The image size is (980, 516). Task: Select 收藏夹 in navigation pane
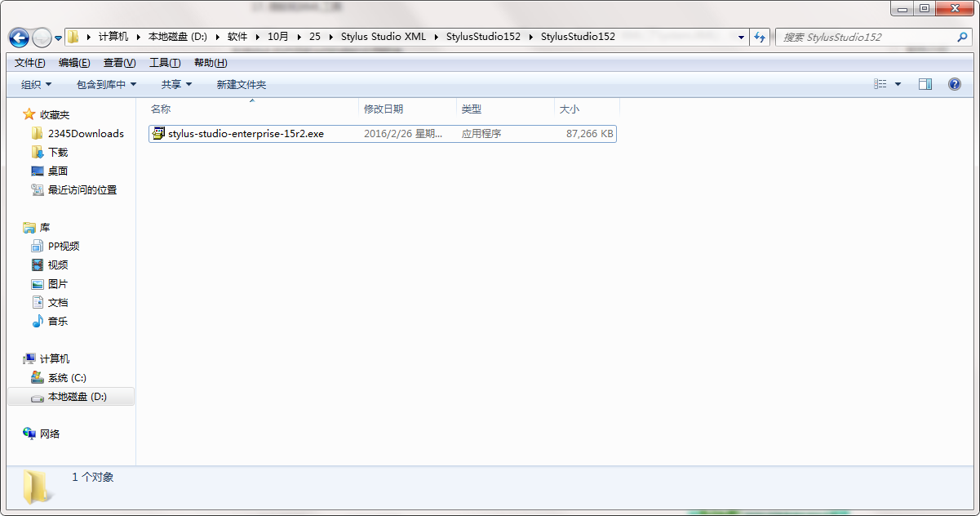click(55, 114)
